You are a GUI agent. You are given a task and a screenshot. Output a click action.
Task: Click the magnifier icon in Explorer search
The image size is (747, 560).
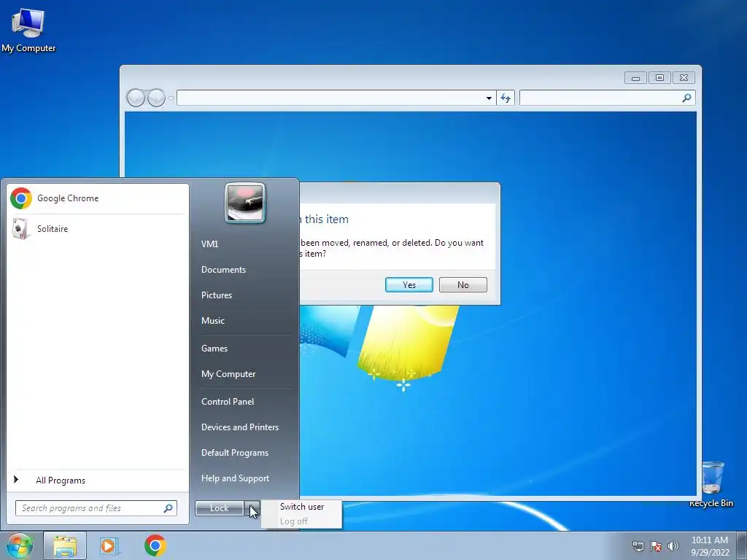(x=686, y=98)
